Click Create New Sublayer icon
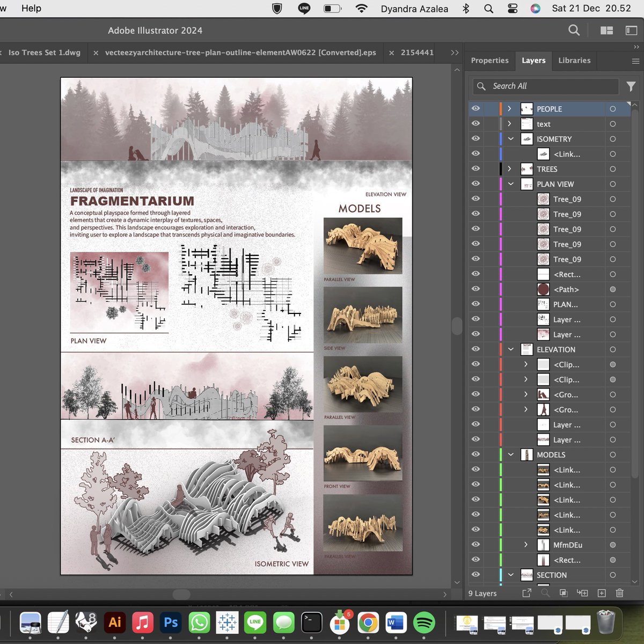Image resolution: width=644 pixels, height=644 pixels. (582, 593)
